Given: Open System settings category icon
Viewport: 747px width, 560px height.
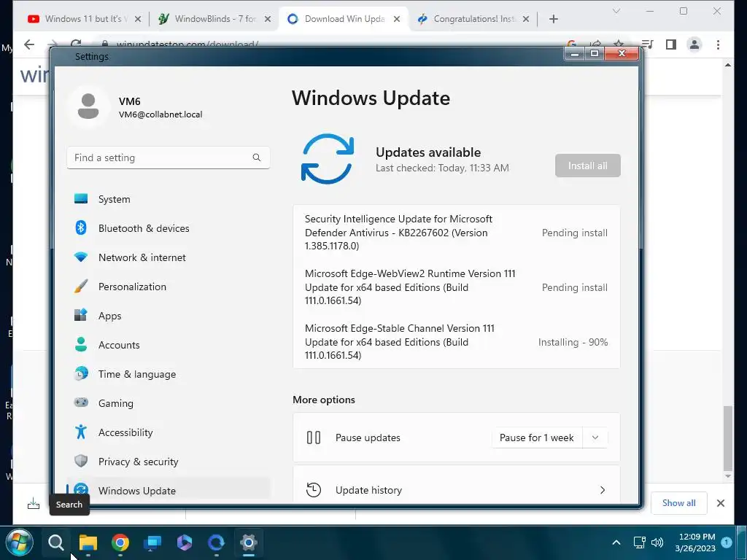Looking at the screenshot, I should (81, 198).
